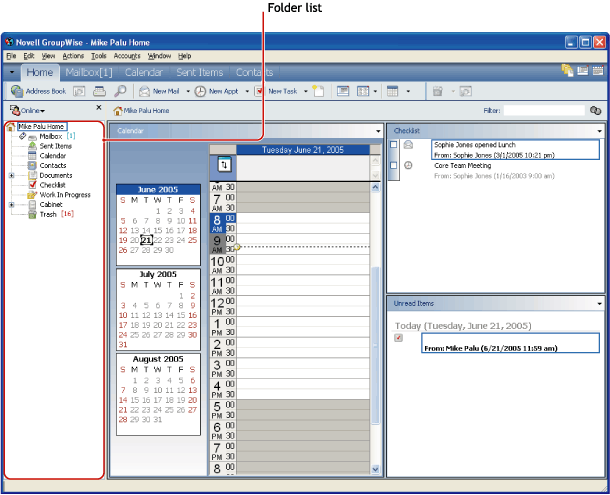The height and width of the screenshot is (495, 610).
Task: Check the Core Team Meeting checkbox
Action: pos(394,165)
